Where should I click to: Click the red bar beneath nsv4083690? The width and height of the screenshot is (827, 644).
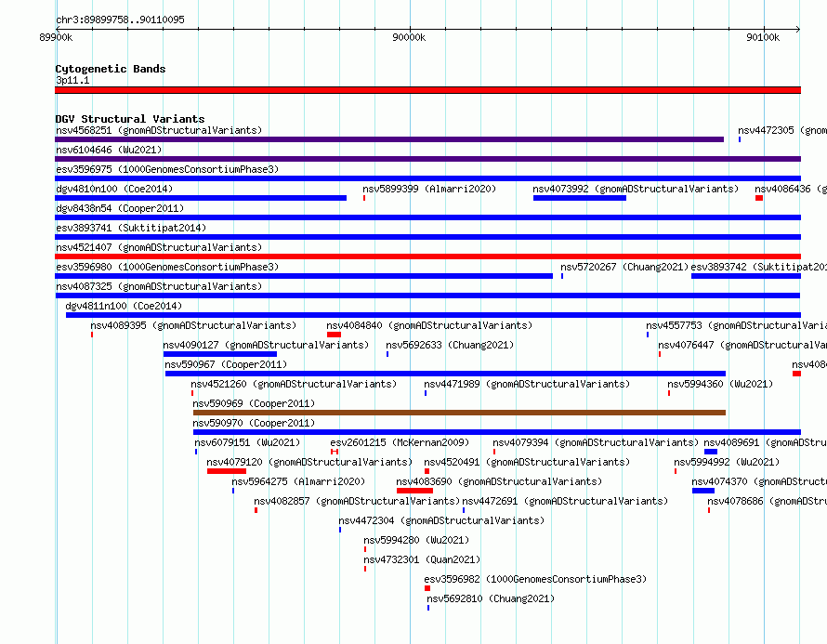[414, 491]
